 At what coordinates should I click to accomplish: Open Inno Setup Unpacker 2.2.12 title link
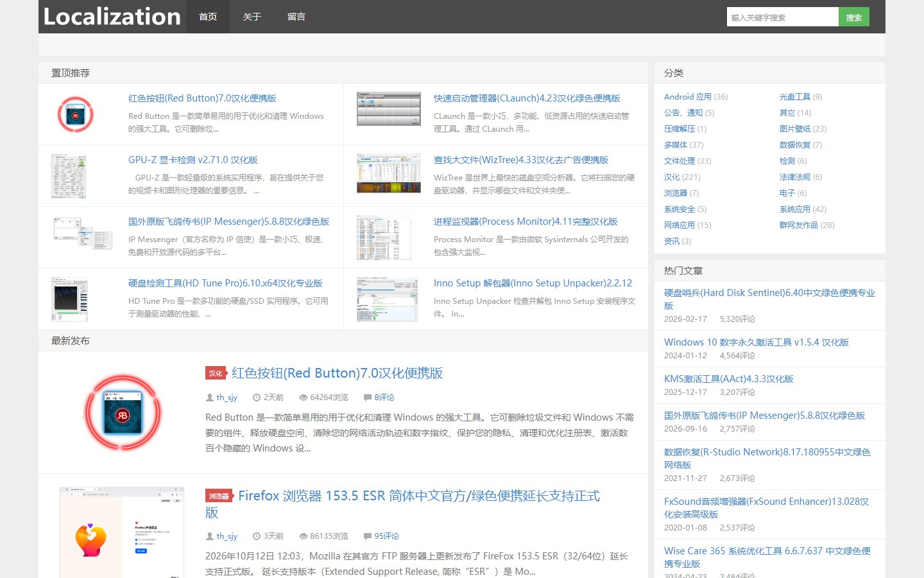click(x=533, y=283)
